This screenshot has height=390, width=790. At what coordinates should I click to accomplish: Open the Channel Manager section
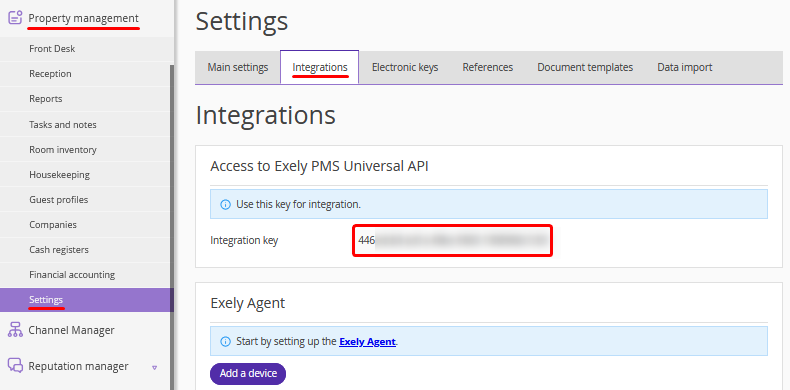pos(71,330)
